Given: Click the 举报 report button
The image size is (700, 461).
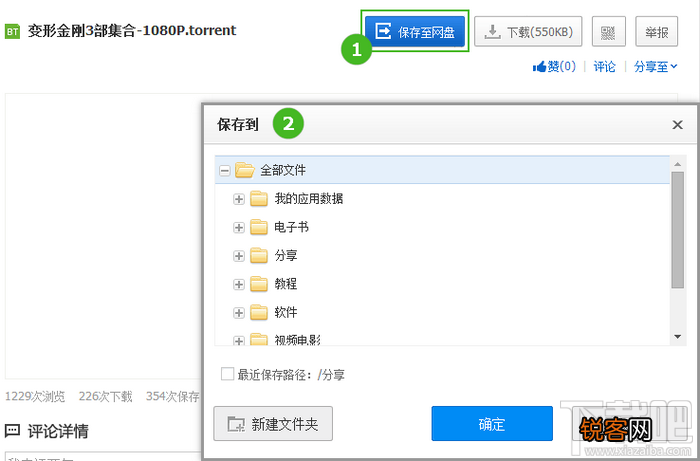Looking at the screenshot, I should pos(656,32).
